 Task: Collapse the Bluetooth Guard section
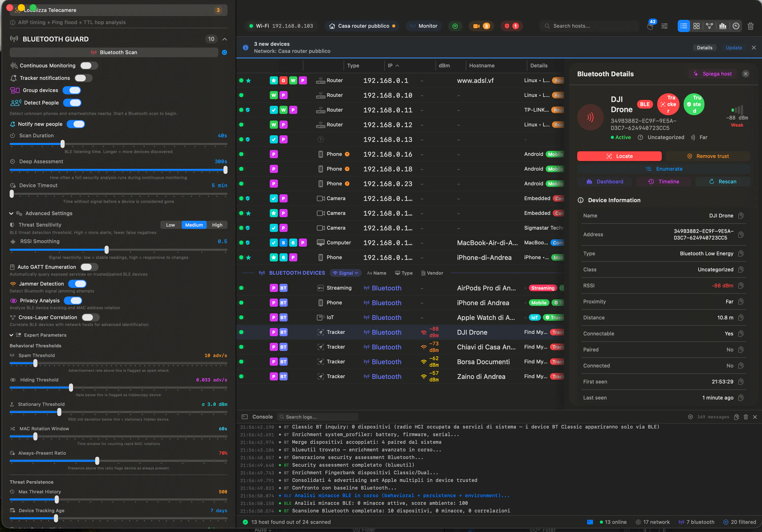tap(225, 39)
